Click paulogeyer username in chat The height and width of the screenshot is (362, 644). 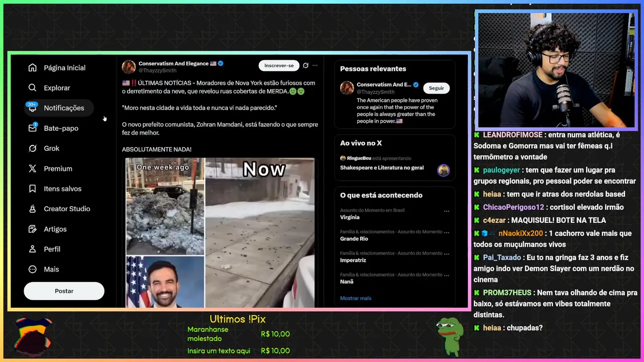pos(502,170)
